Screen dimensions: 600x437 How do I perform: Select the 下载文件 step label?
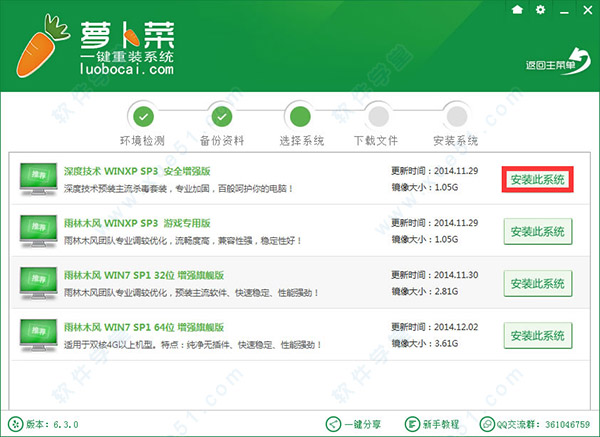tap(376, 141)
